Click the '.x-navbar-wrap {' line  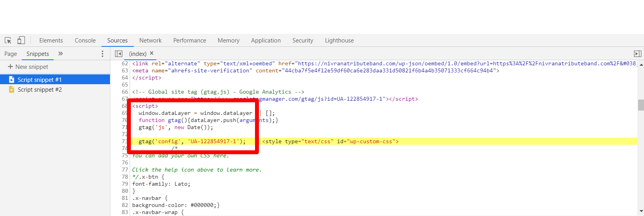pyautogui.click(x=158, y=212)
